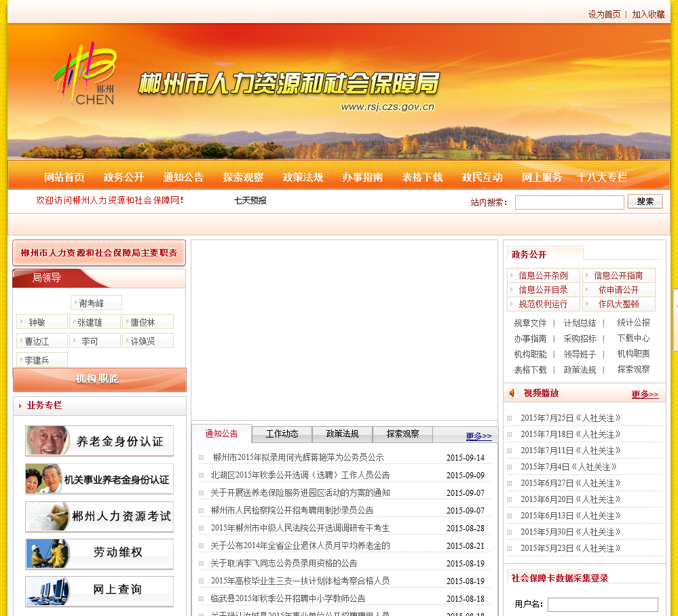Viewport: 678px width, 616px height.
Task: Open 计划总结 link
Action: (580, 323)
